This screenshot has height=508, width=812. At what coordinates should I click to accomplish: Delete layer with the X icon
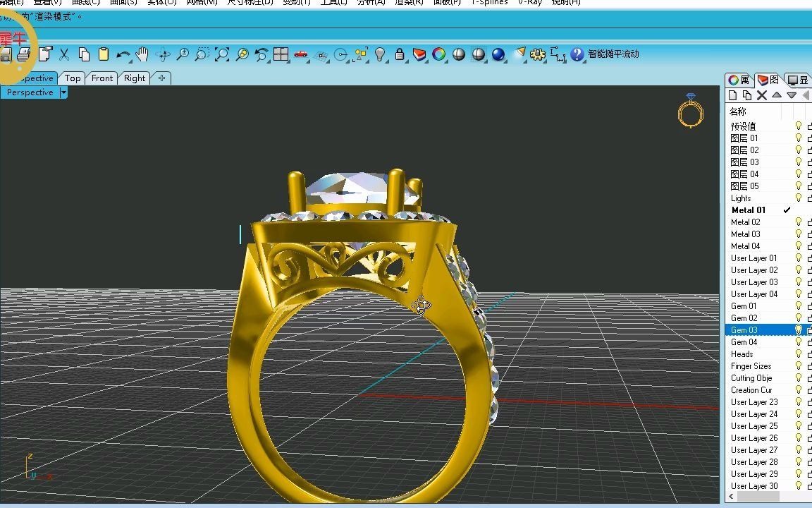click(x=762, y=95)
